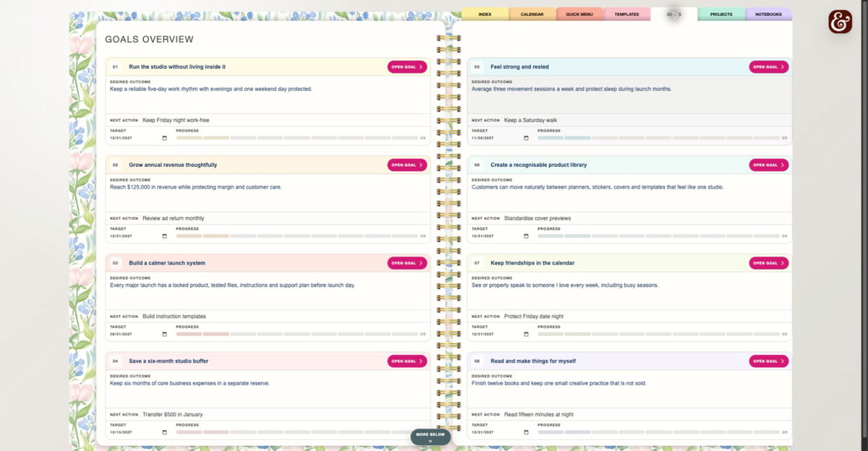Go to the Notebooks tab
Viewport: 868px width, 451px height.
coord(768,14)
